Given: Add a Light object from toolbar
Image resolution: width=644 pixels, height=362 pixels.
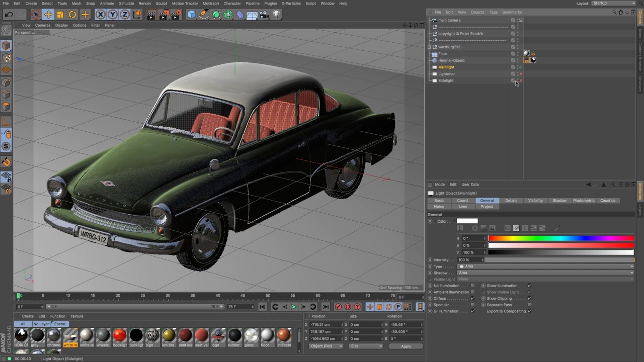Looking at the screenshot, I should click(276, 15).
